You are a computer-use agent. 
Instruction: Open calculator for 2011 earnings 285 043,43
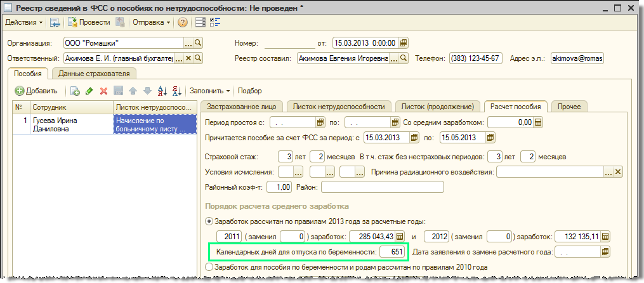pos(400,237)
